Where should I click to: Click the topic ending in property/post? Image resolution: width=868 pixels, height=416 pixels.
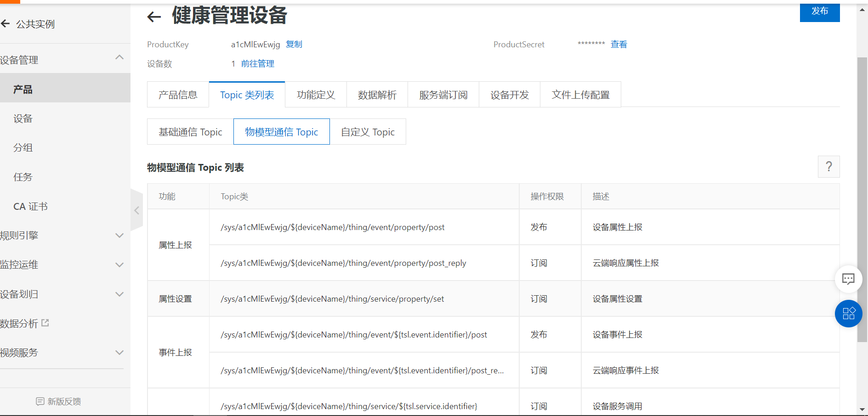coord(333,227)
